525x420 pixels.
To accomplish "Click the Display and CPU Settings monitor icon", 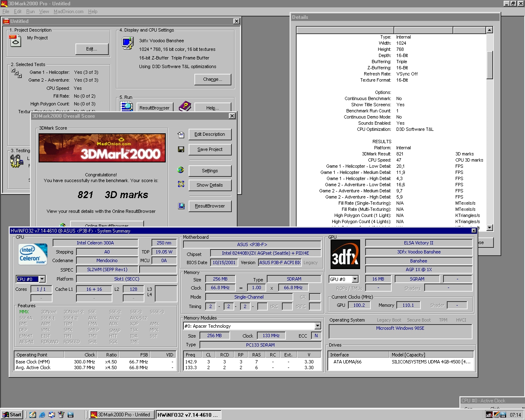I will [128, 43].
